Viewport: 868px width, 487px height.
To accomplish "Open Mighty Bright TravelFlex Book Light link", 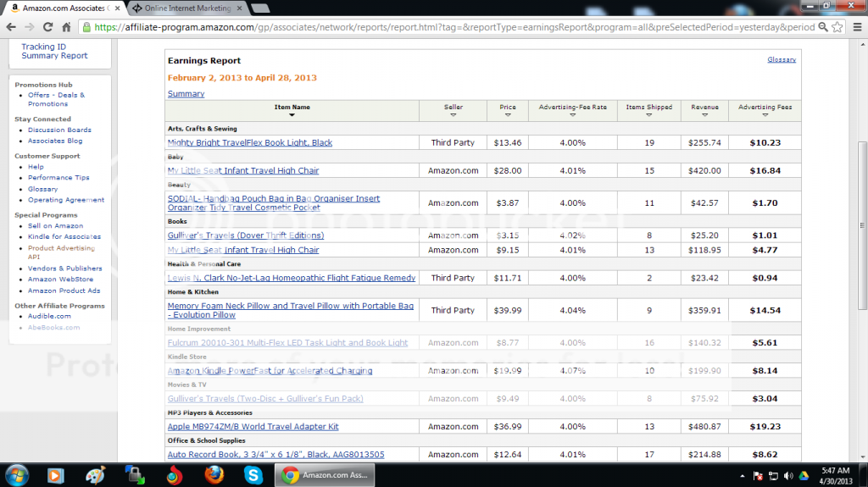I will 250,142.
